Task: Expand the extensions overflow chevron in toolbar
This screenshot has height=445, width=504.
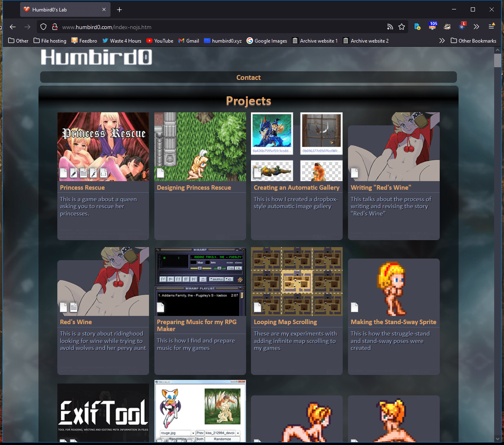Action: [476, 27]
